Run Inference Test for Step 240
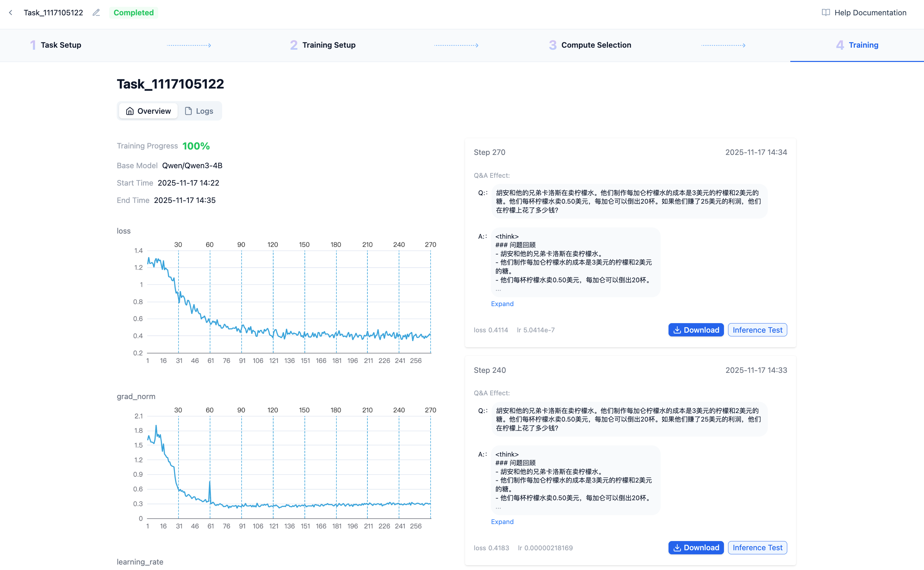924x570 pixels. click(757, 548)
